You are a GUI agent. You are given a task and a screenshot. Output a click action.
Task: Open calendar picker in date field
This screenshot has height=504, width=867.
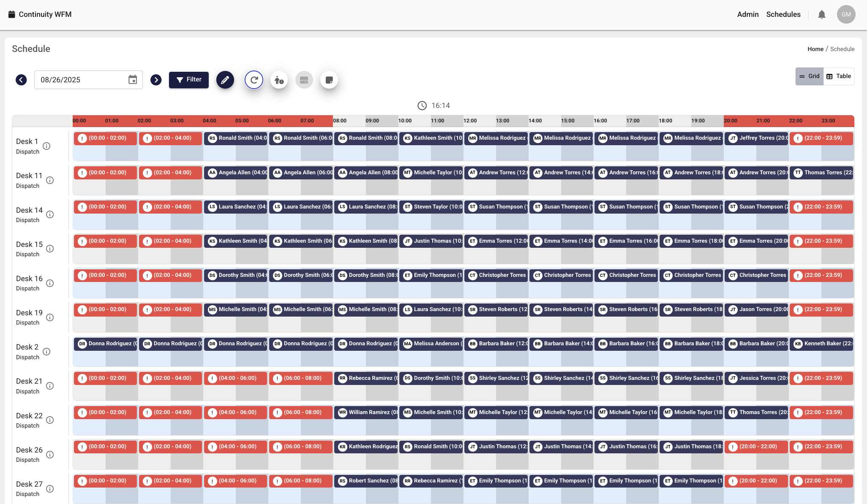coord(133,80)
